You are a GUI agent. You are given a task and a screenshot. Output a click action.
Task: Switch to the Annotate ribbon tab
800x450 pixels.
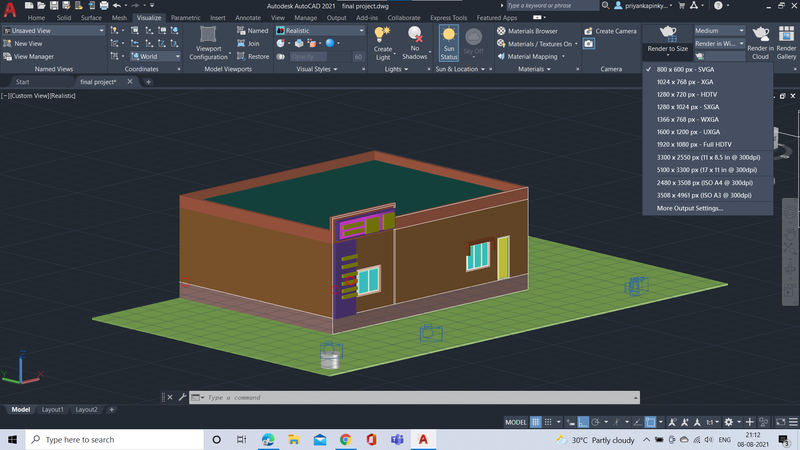coord(248,17)
